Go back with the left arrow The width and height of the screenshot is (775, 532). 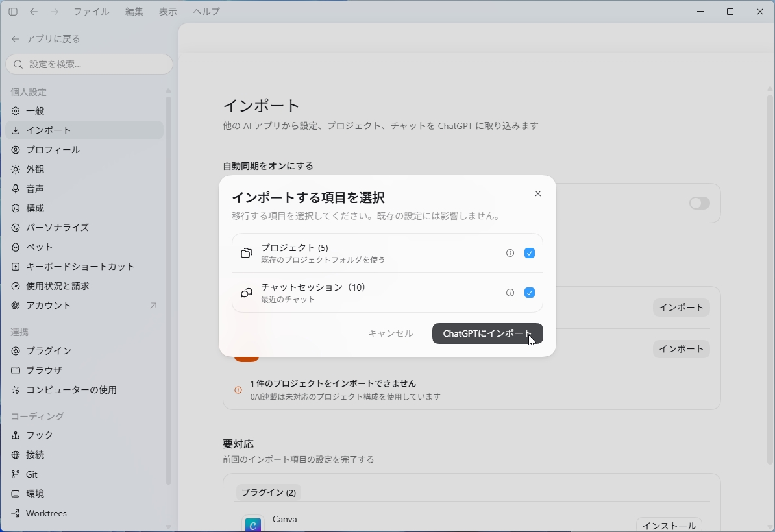click(34, 12)
